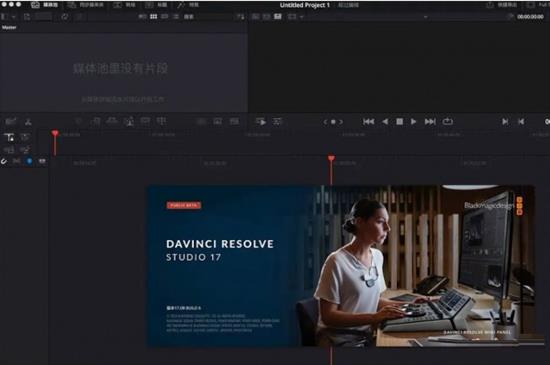
Task: Jump to the last frame with skip-forward button
Action: click(430, 122)
